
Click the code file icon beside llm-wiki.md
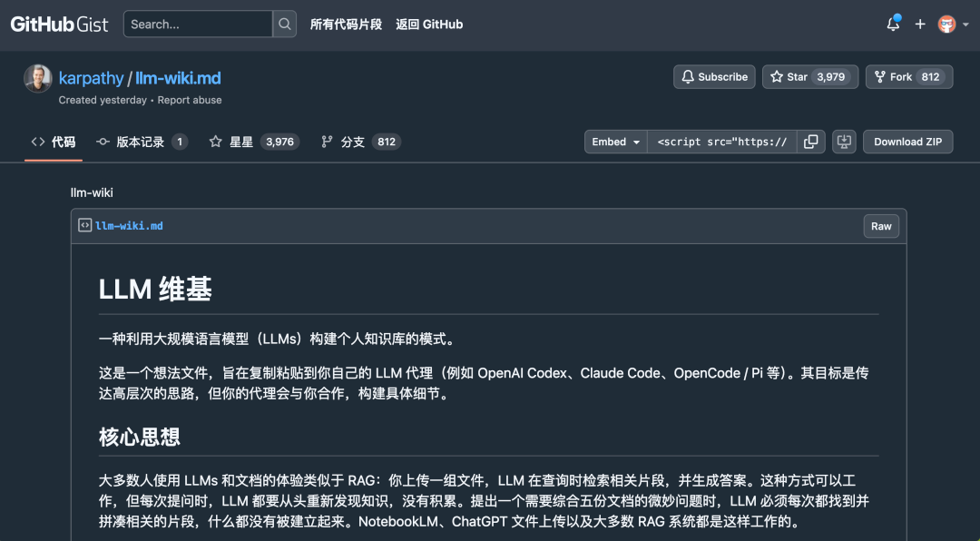[85, 225]
